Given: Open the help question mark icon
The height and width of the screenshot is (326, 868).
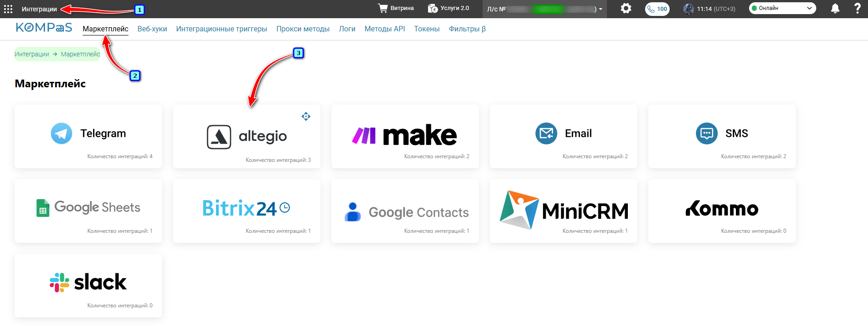Looking at the screenshot, I should (x=857, y=9).
